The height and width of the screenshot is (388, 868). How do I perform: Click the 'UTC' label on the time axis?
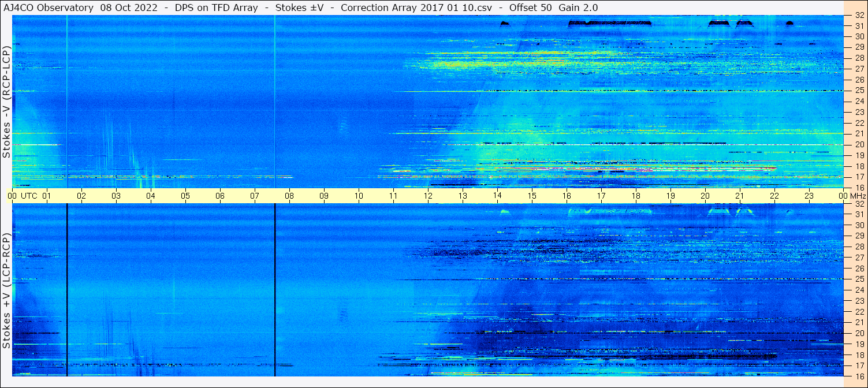tap(29, 196)
